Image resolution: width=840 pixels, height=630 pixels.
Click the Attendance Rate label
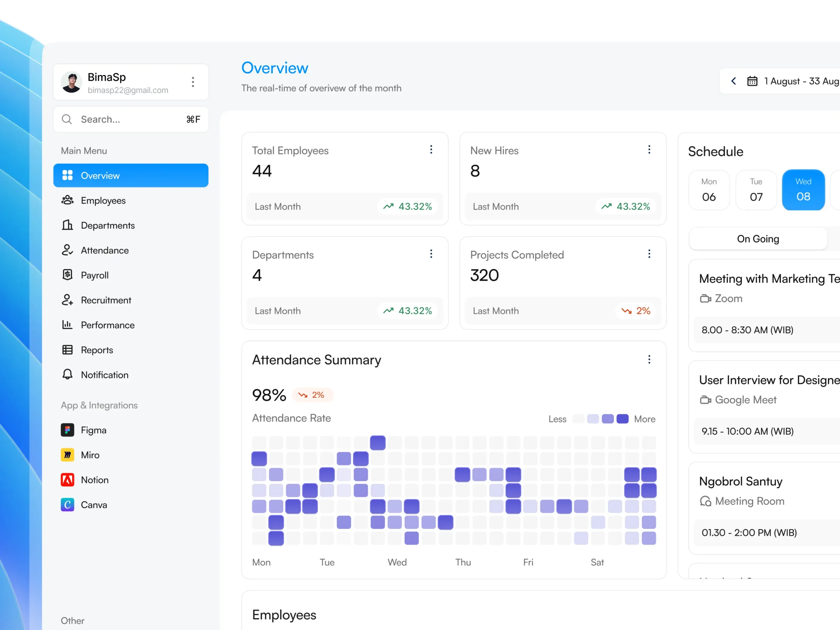pos(292,418)
